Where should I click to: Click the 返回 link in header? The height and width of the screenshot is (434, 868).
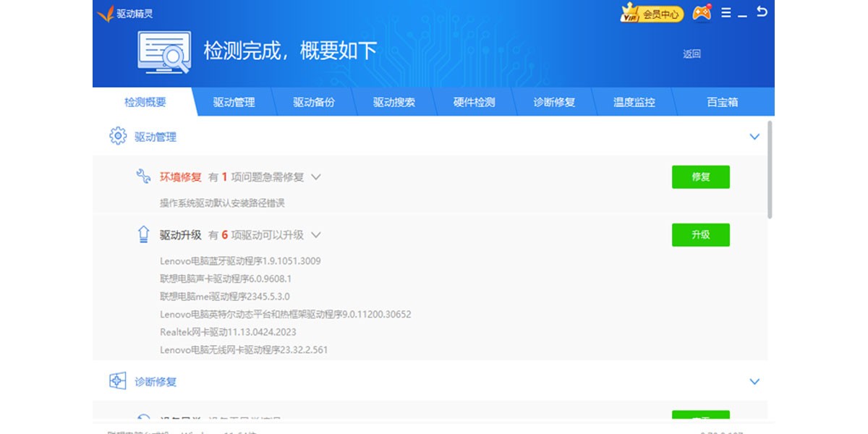[692, 54]
